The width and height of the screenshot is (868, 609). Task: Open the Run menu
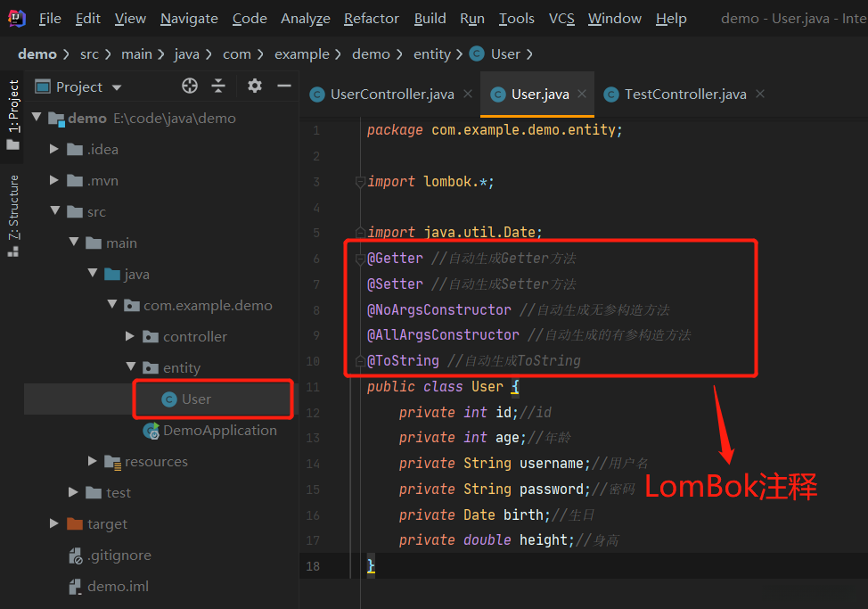472,18
